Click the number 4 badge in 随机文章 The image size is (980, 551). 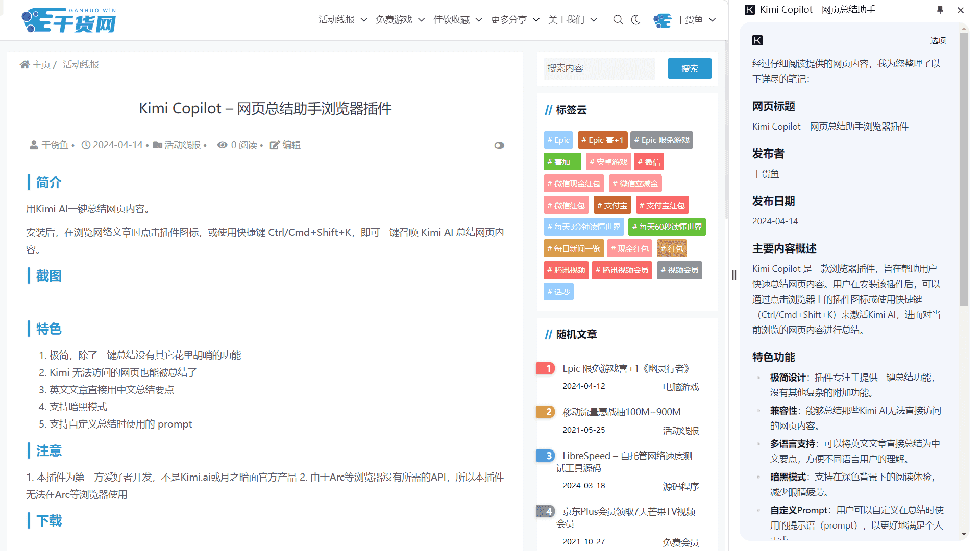tap(546, 511)
